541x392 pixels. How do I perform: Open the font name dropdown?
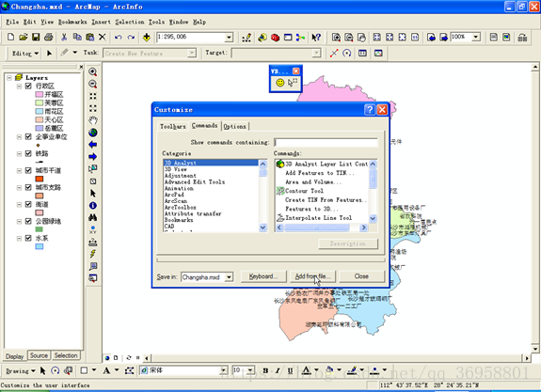click(224, 370)
